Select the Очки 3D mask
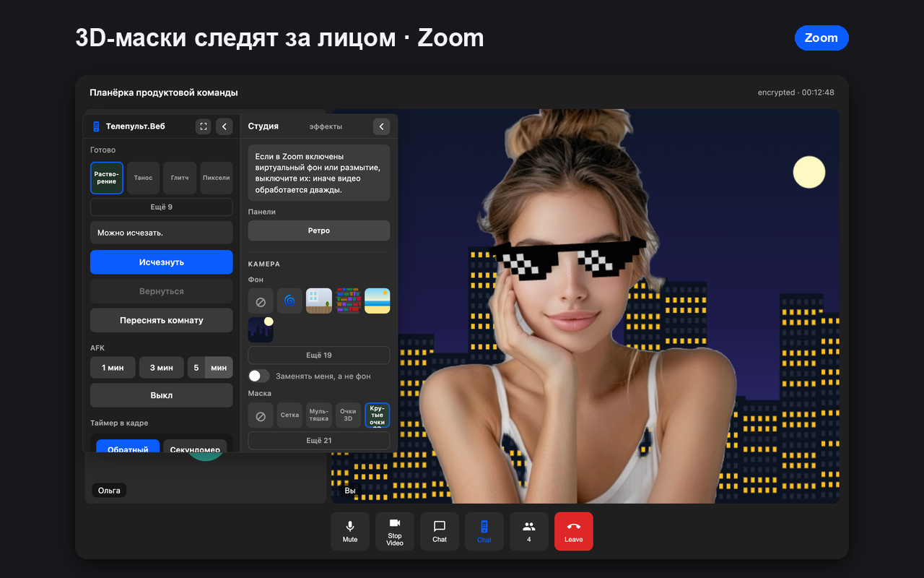 coord(348,415)
